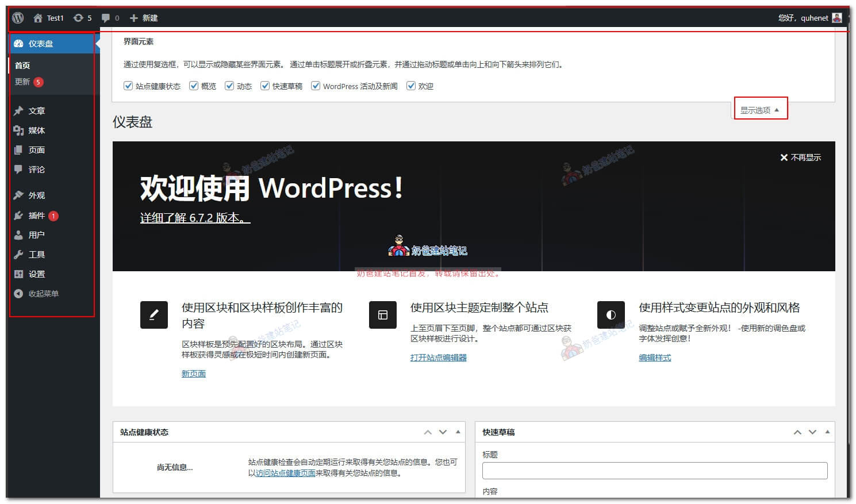Uncheck the 站点健康状态 checkbox
Screen dimensions: 856x504
(128, 86)
